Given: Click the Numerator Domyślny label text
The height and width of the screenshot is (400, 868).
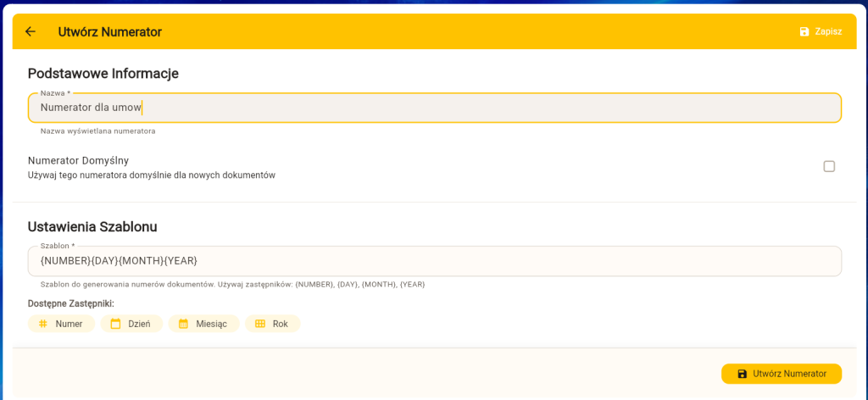Looking at the screenshot, I should click(x=78, y=160).
